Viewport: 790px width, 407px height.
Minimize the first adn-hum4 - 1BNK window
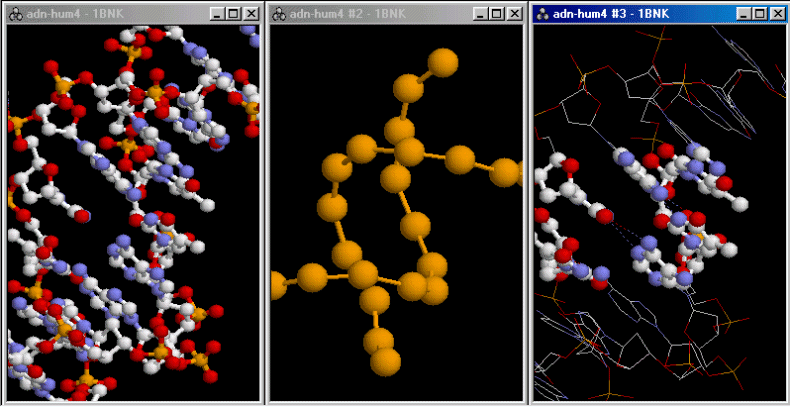215,13
